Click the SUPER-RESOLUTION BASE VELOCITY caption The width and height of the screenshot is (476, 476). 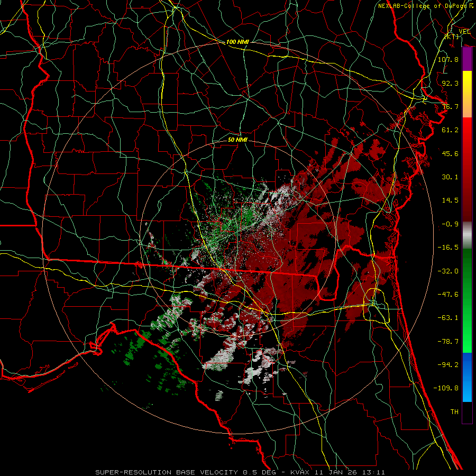(x=167, y=472)
